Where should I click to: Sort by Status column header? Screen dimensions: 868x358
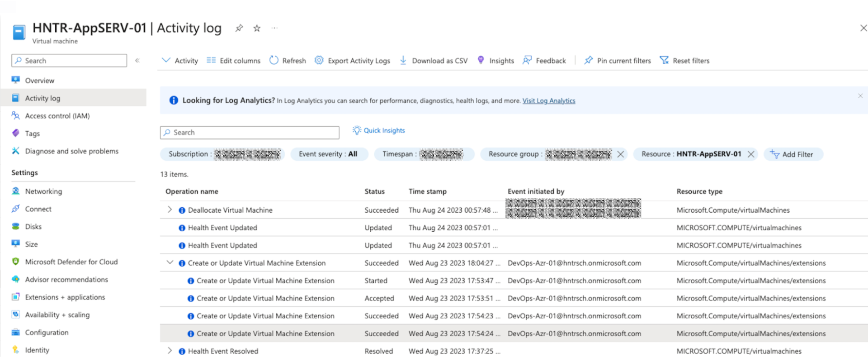click(375, 191)
